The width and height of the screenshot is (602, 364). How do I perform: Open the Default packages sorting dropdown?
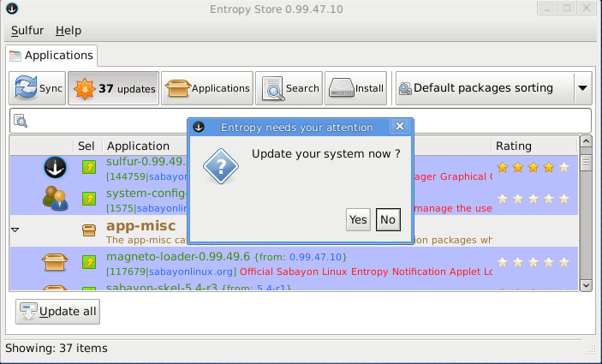point(494,88)
